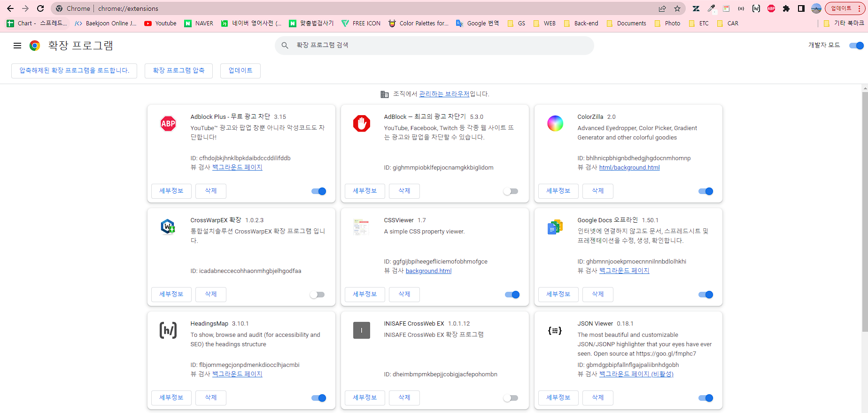The height and width of the screenshot is (413, 868).
Task: Click the CrossWarpEX card icon
Action: click(x=168, y=227)
